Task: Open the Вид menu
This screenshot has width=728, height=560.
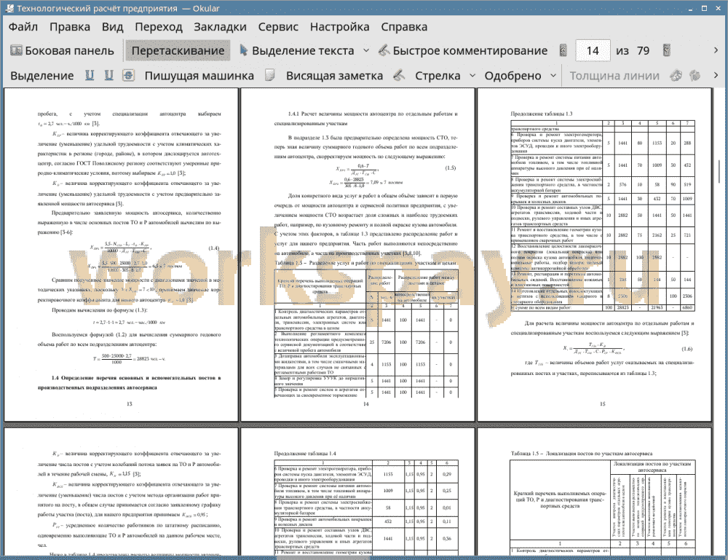Action: 112,27
